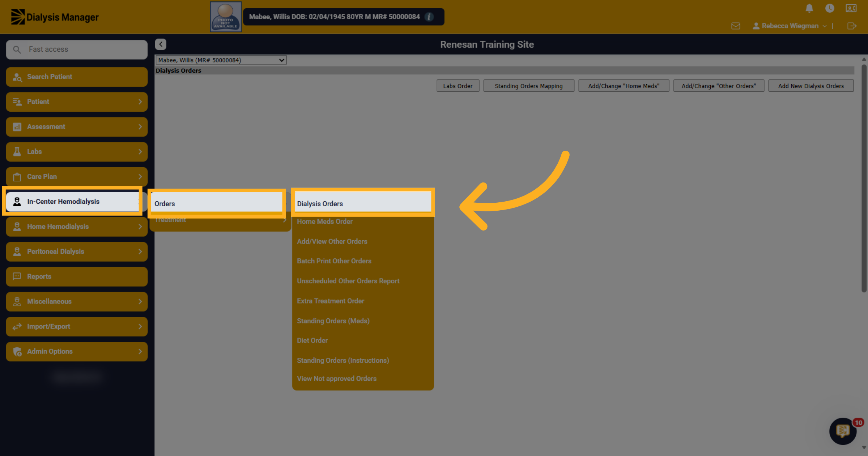
Task: Open Search Patient in sidebar
Action: pos(77,77)
